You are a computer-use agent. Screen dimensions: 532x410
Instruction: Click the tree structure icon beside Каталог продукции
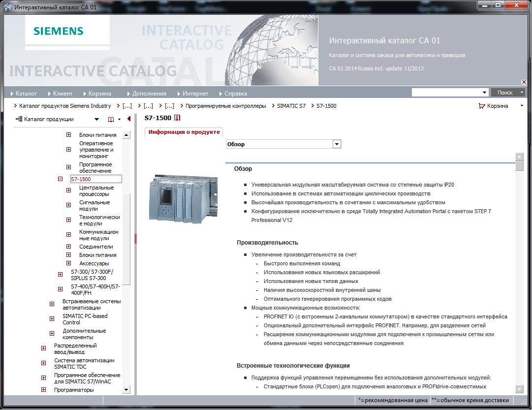pos(19,119)
